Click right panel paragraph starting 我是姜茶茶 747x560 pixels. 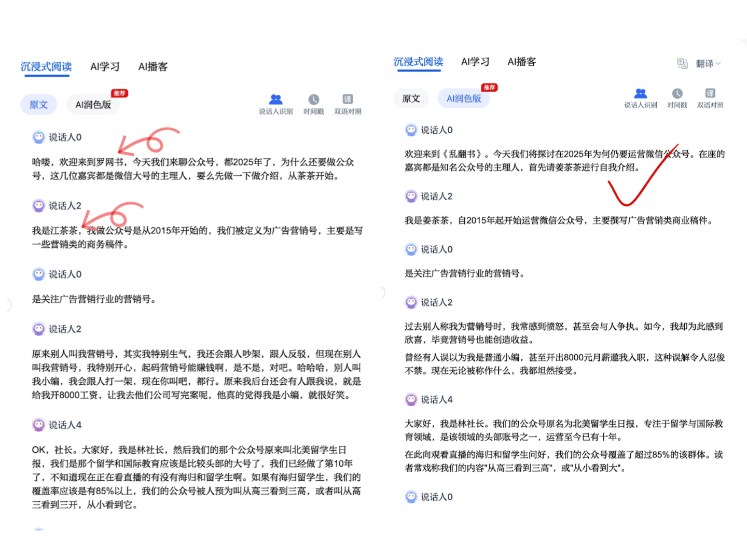(x=559, y=220)
